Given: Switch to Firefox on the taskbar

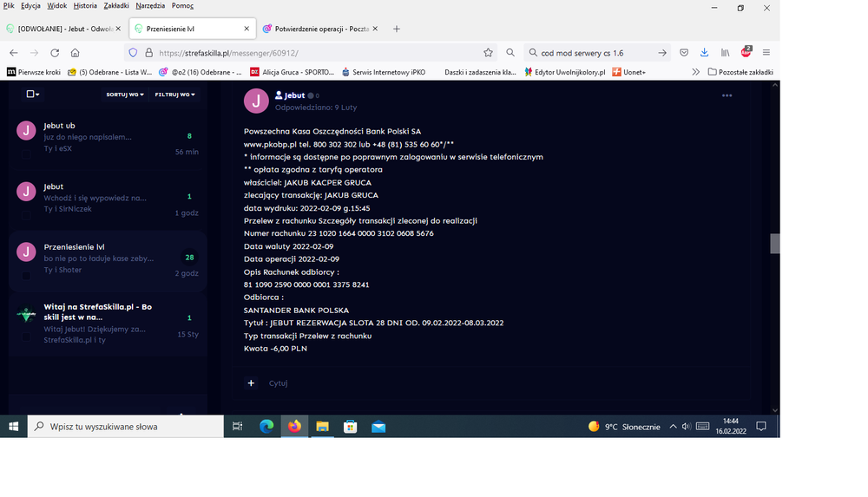Looking at the screenshot, I should pos(294,426).
